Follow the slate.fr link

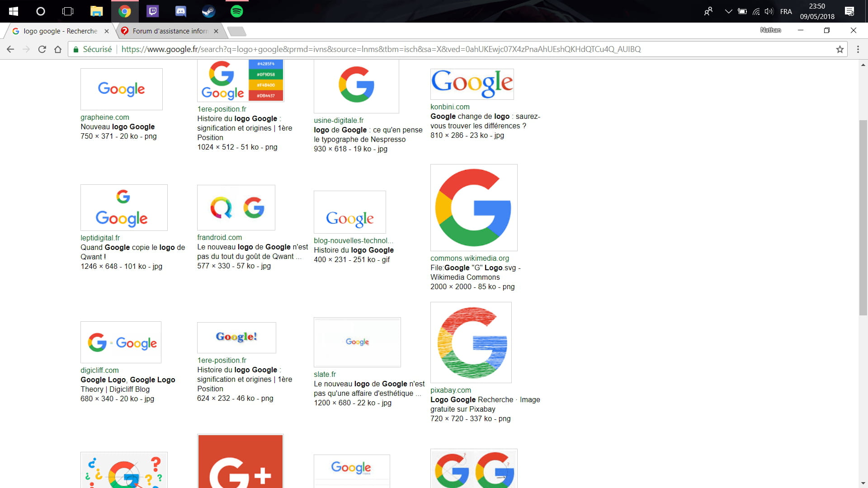(x=325, y=375)
